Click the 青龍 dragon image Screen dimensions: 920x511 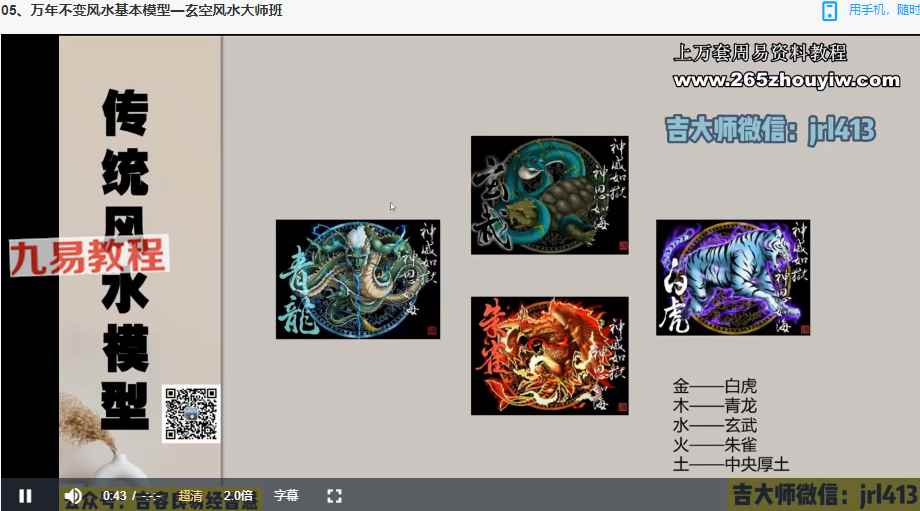click(358, 279)
